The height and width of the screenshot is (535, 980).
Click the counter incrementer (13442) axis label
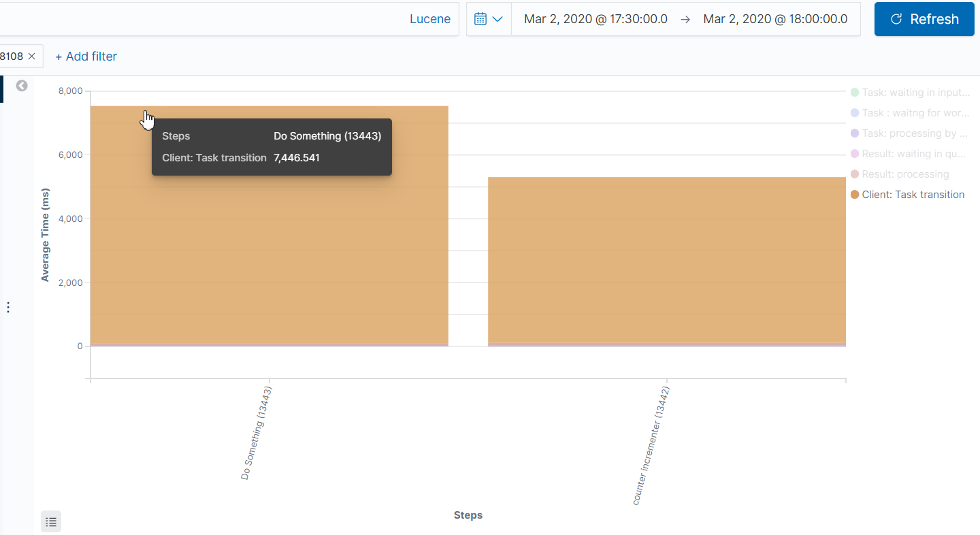point(651,446)
